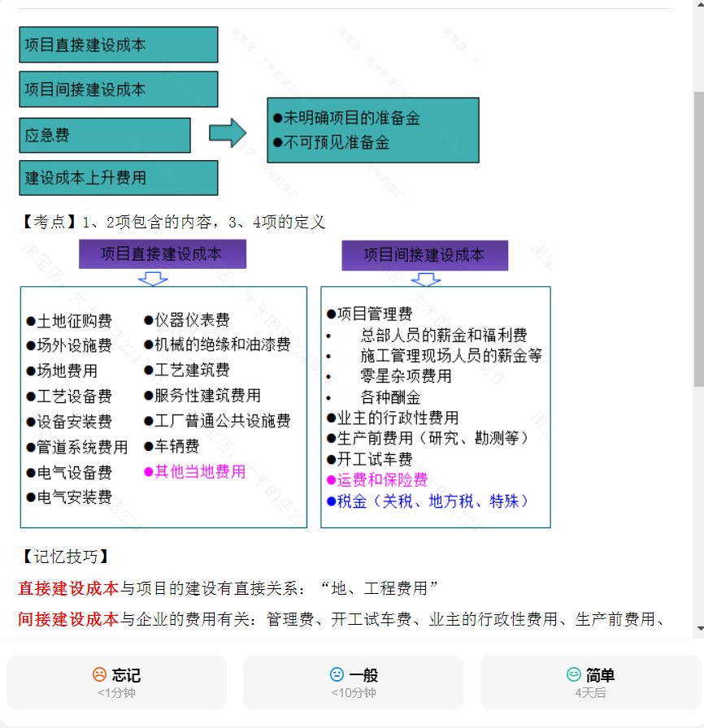Click the scrollbar up arrow
Screen dimensions: 704x728
click(699, 4)
